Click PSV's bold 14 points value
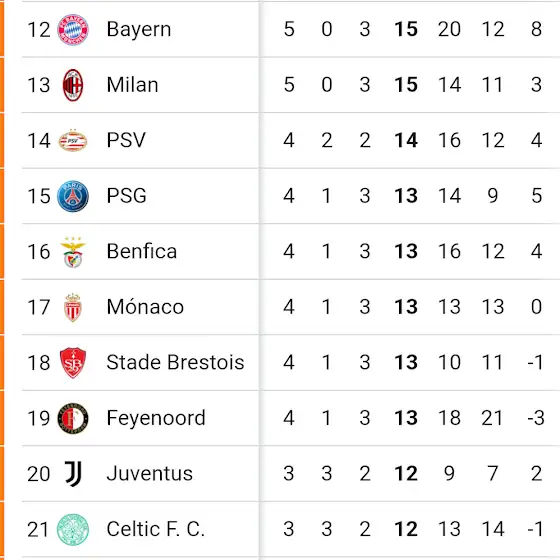 [x=406, y=140]
